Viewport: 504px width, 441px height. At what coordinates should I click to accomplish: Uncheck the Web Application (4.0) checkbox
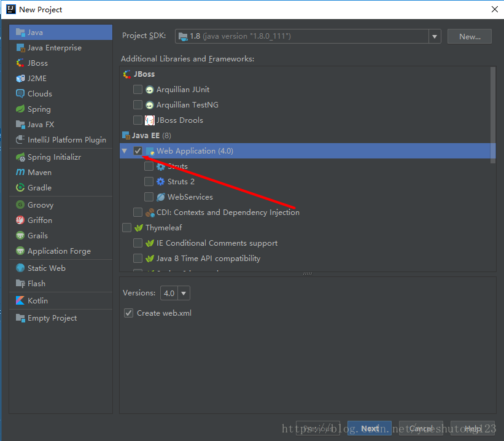point(138,151)
